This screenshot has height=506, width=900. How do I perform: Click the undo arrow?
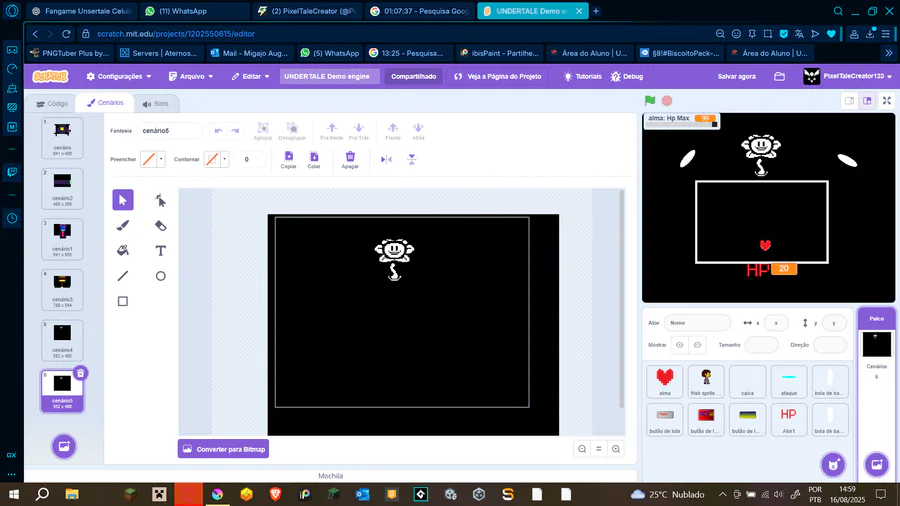(x=218, y=131)
